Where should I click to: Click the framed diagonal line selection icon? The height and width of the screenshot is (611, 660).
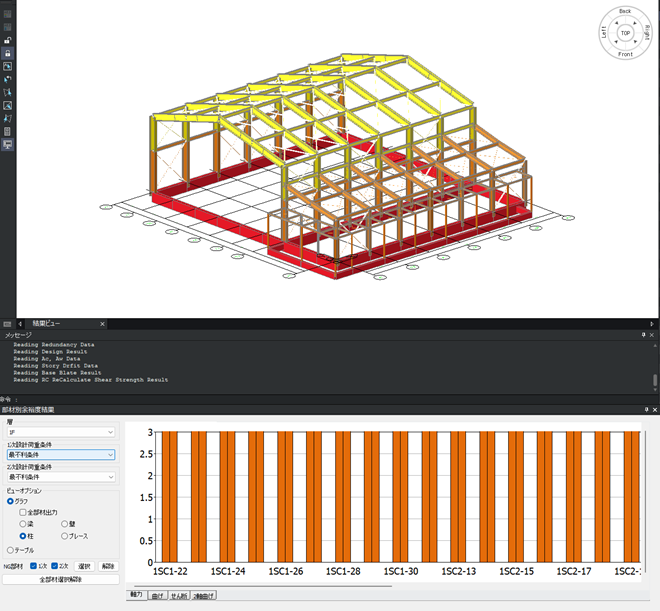coord(7,106)
